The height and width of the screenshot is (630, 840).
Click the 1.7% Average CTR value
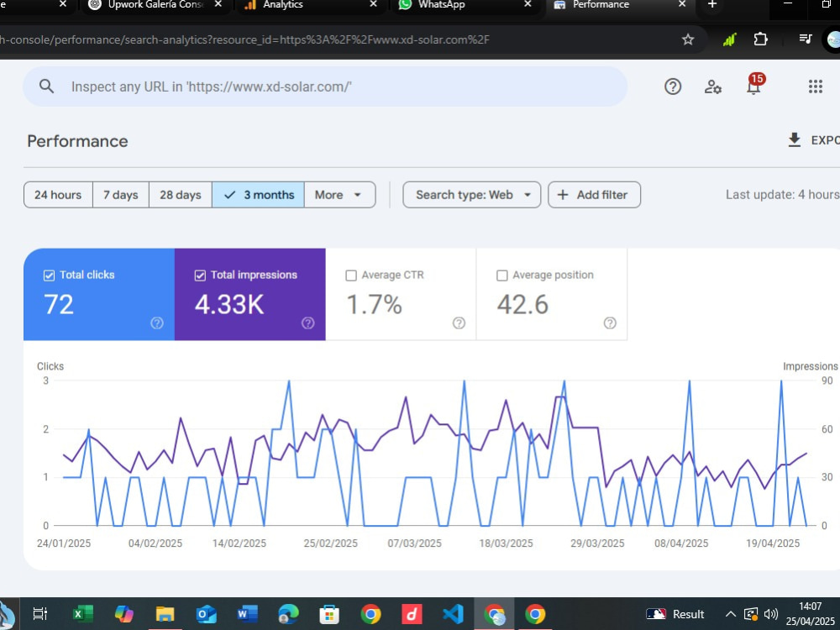click(x=374, y=304)
